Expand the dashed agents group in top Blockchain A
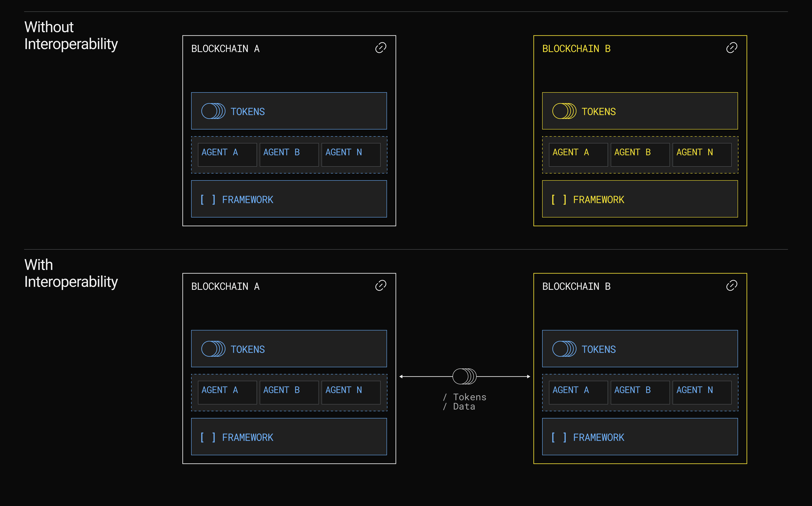This screenshot has height=506, width=812. (x=289, y=155)
